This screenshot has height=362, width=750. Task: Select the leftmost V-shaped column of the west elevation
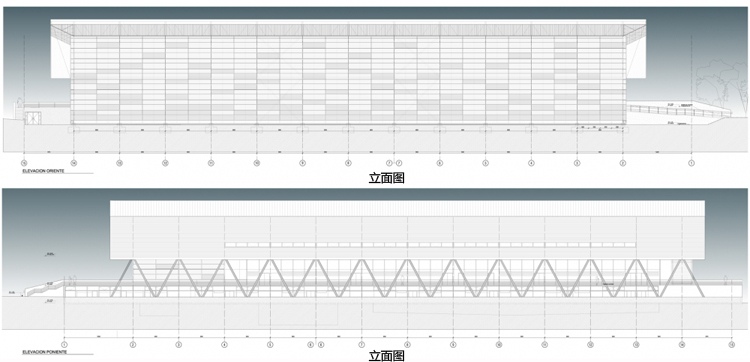tap(133, 278)
